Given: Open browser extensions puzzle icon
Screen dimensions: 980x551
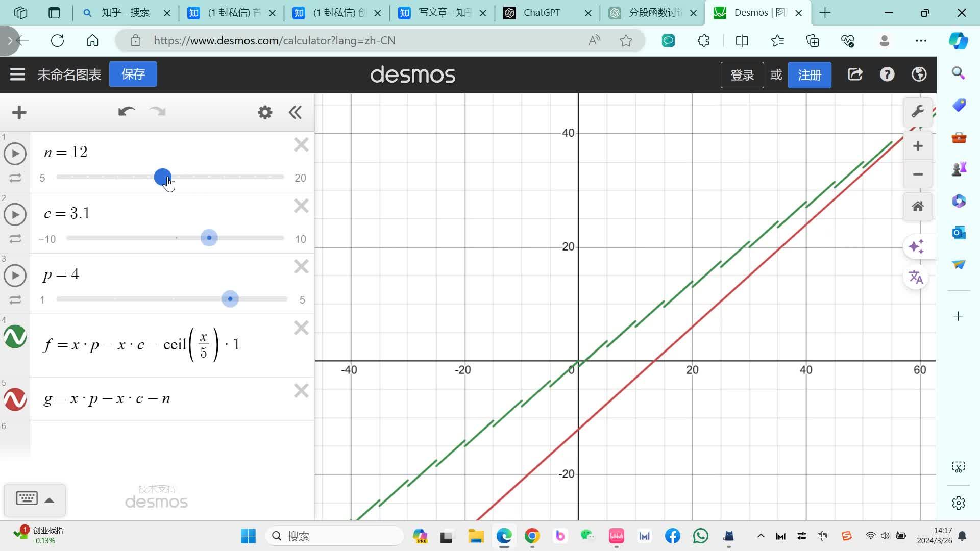Looking at the screenshot, I should pyautogui.click(x=703, y=41).
